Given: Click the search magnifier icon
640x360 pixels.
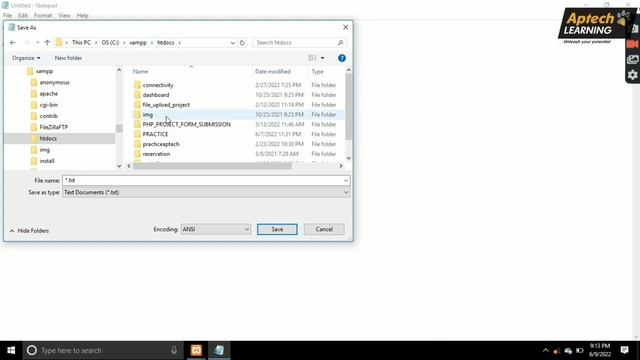Looking at the screenshot, I should 340,42.
